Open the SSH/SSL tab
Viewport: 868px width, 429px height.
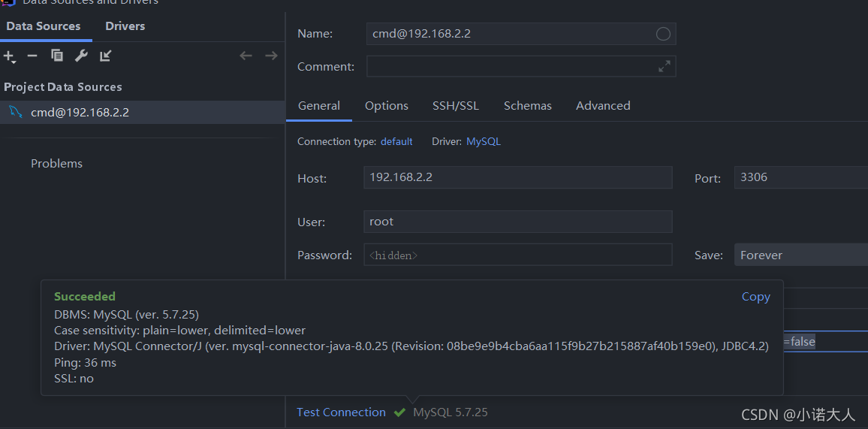pyautogui.click(x=456, y=106)
